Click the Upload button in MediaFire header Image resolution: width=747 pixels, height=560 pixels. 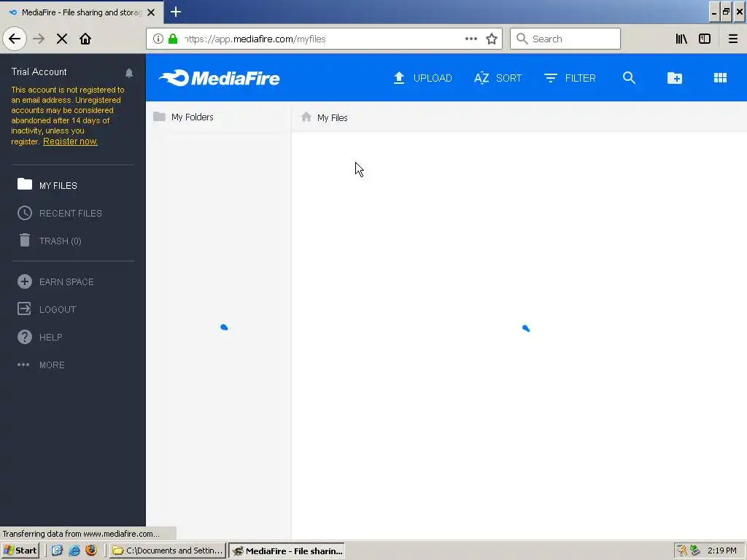[x=422, y=78]
